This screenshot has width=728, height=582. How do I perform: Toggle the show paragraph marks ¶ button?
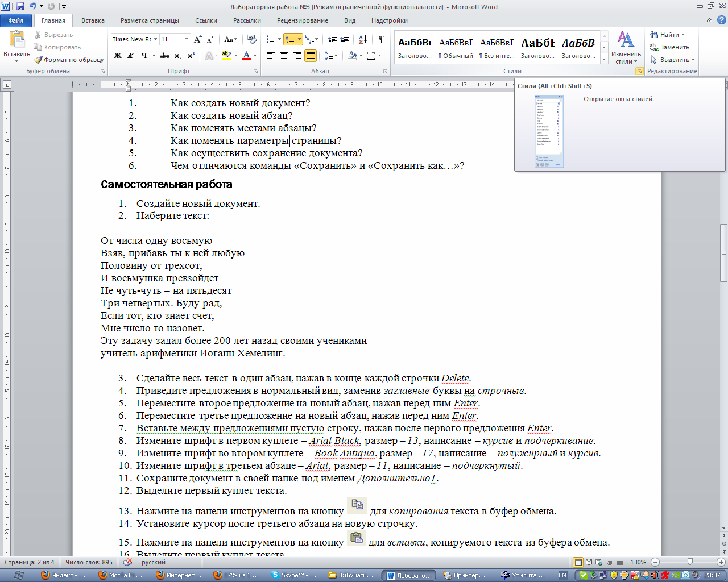click(x=382, y=39)
